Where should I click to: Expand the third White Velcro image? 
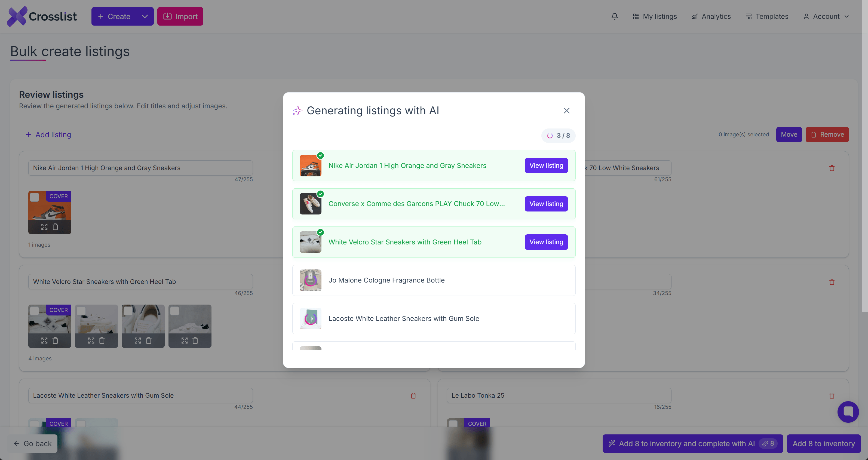coord(137,340)
